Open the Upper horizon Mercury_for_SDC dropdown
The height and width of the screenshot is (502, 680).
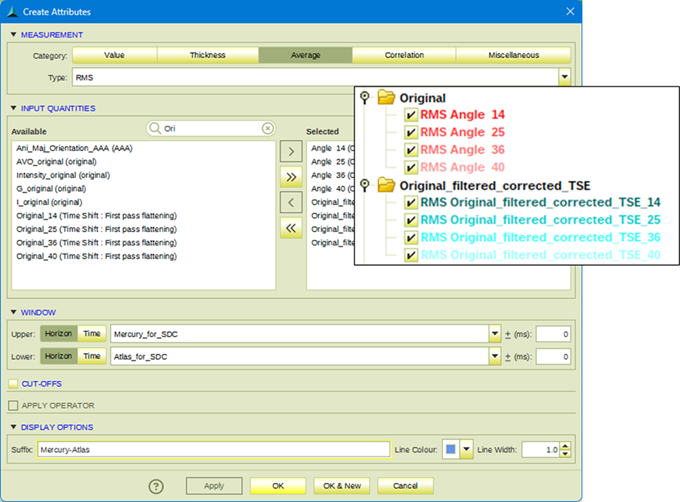[x=495, y=334]
